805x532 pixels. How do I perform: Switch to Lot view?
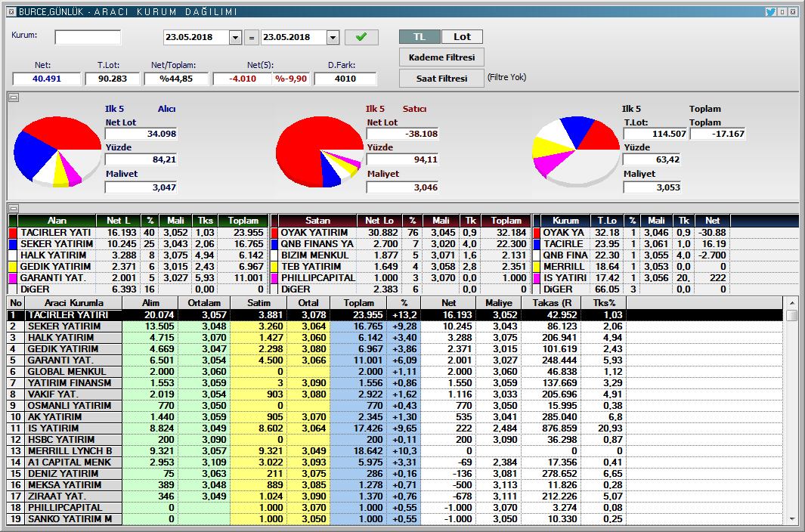pos(462,36)
